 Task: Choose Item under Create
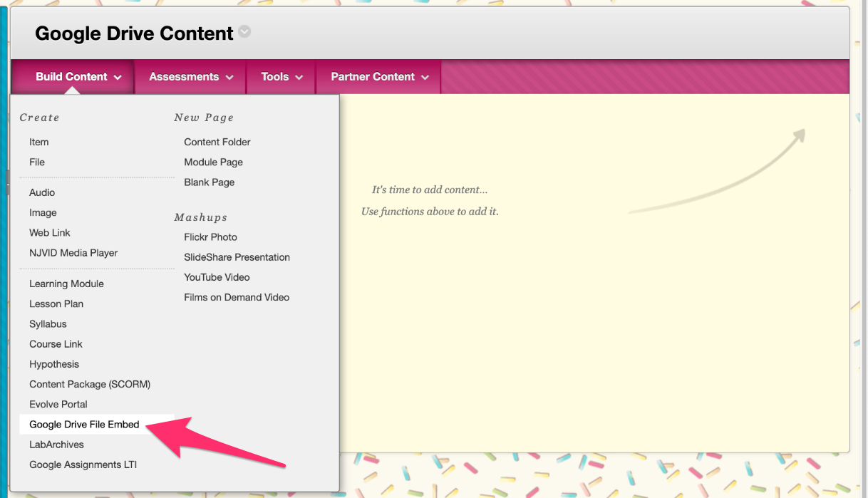39,142
